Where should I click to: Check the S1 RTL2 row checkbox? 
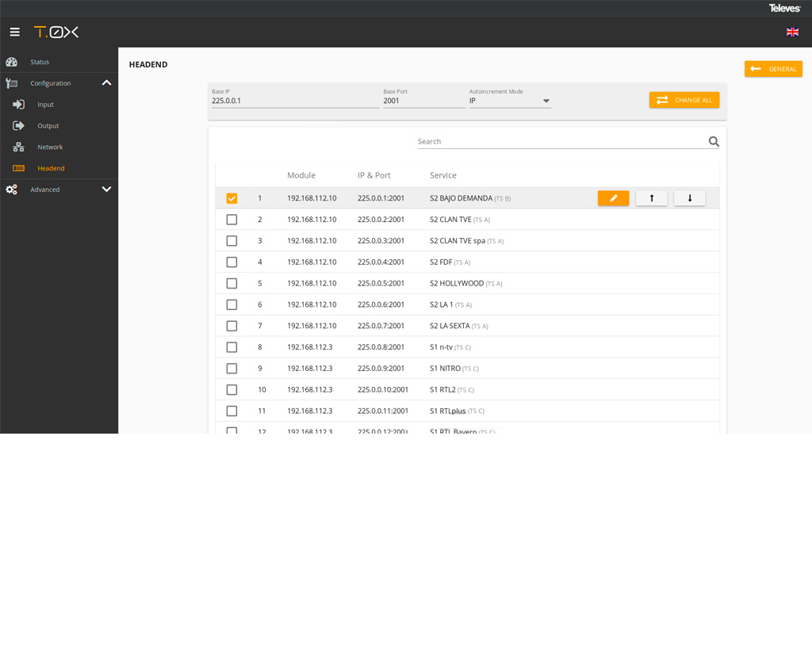click(x=232, y=389)
